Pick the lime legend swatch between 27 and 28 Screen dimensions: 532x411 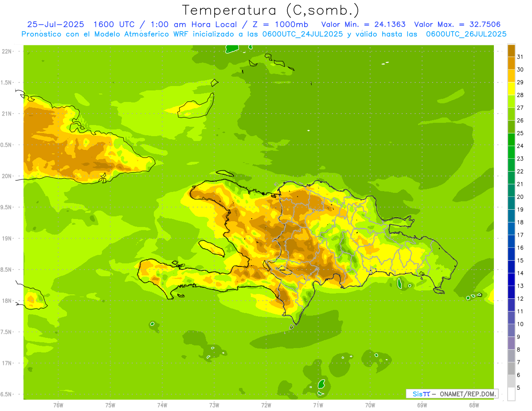tap(511, 102)
